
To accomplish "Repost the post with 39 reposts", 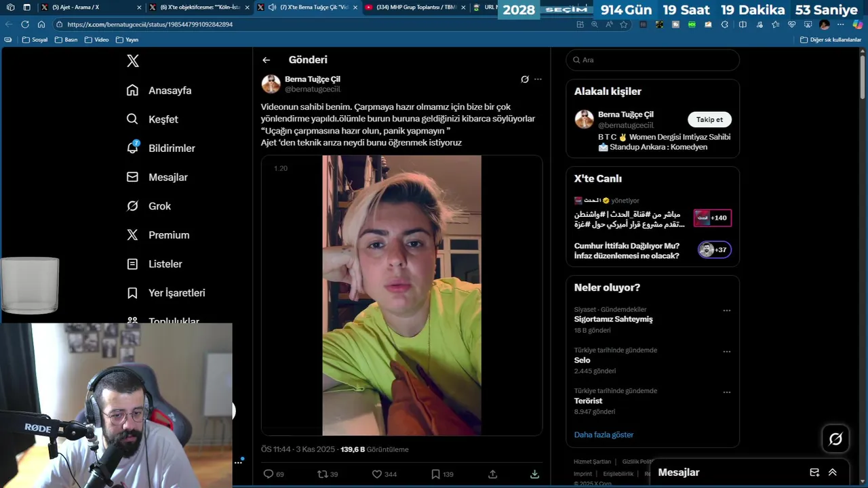I will click(328, 474).
